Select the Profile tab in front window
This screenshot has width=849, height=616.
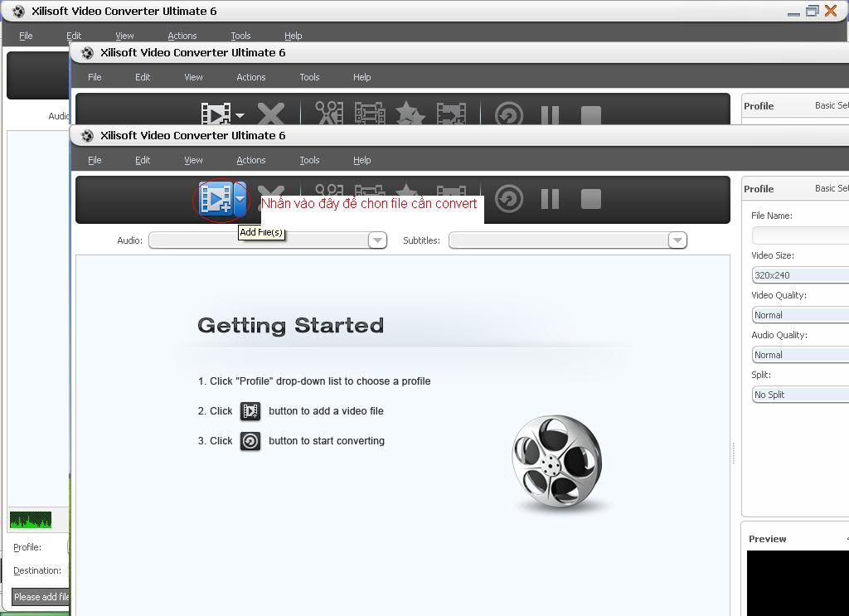[x=759, y=189]
